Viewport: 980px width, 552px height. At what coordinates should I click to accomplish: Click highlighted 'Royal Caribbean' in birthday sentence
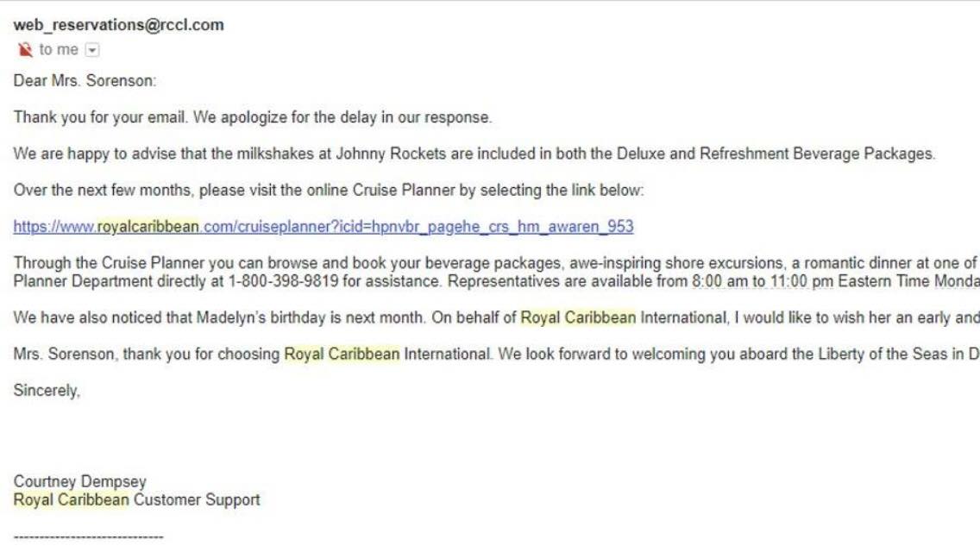coord(578,317)
